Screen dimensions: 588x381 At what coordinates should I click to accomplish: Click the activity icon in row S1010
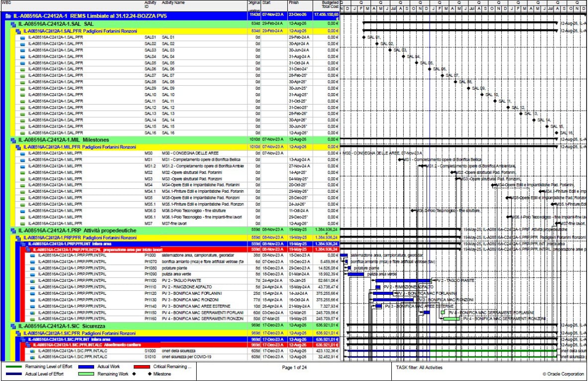(x=33, y=357)
